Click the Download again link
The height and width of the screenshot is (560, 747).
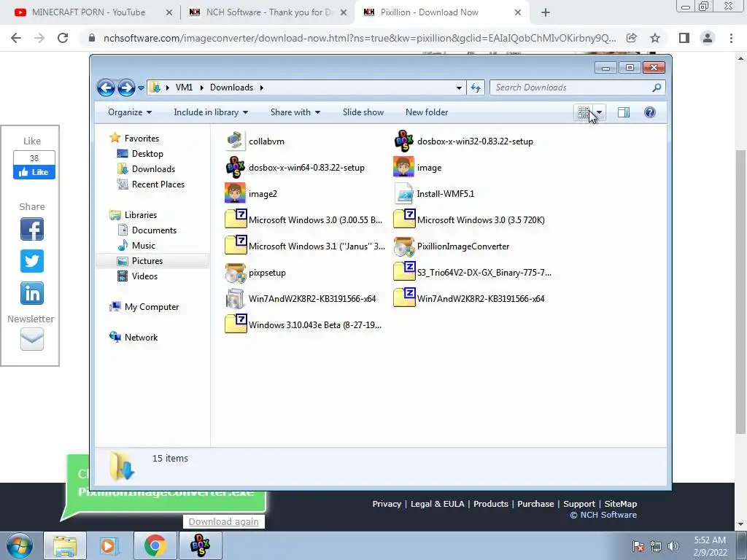223,521
